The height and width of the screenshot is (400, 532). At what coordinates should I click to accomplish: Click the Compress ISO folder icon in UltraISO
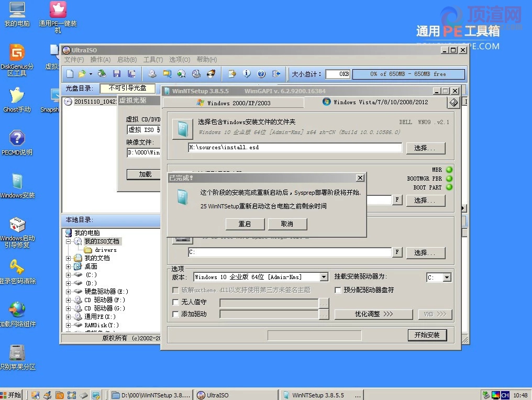tap(167, 74)
